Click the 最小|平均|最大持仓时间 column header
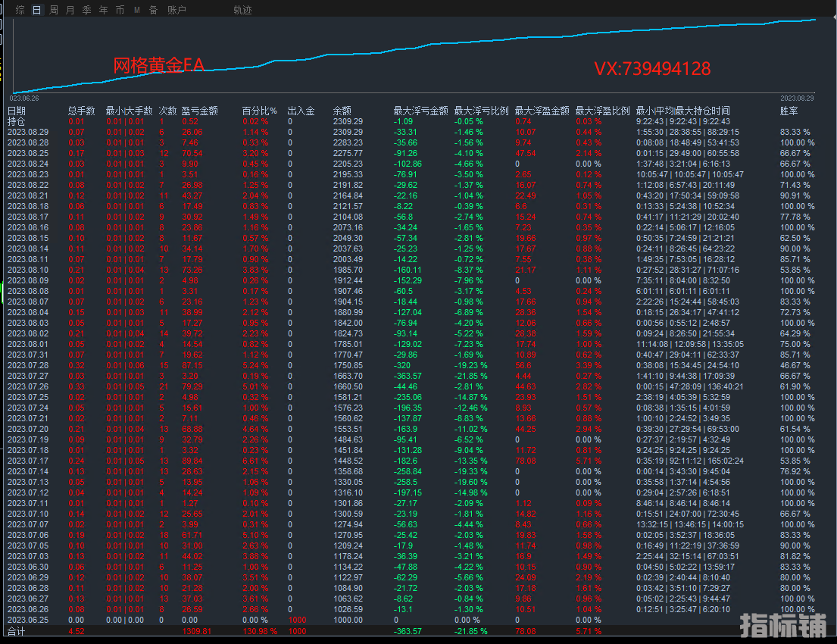 (682, 111)
